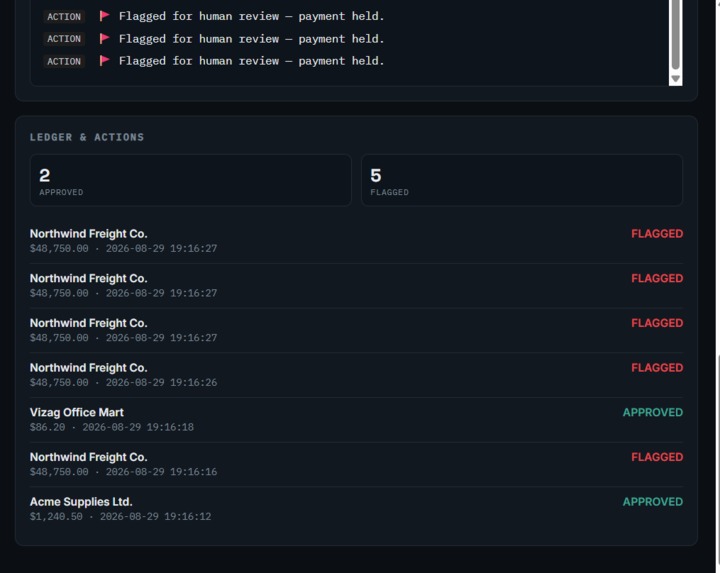
Task: Click the flag icon in the bottom log row
Action: tap(104, 61)
